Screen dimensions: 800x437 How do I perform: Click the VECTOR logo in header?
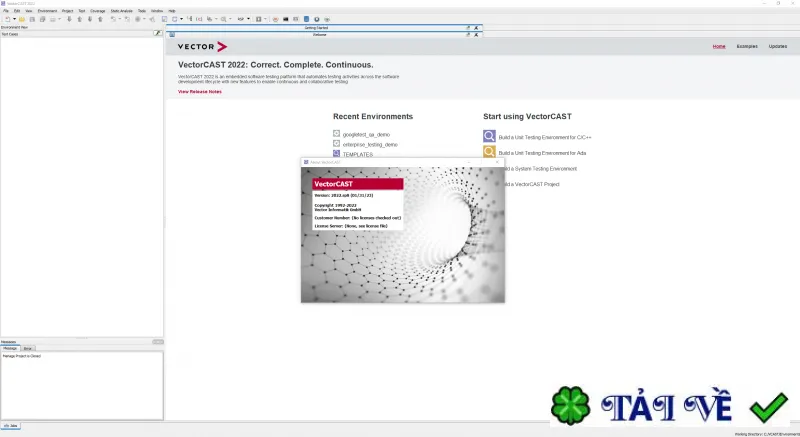[202, 46]
